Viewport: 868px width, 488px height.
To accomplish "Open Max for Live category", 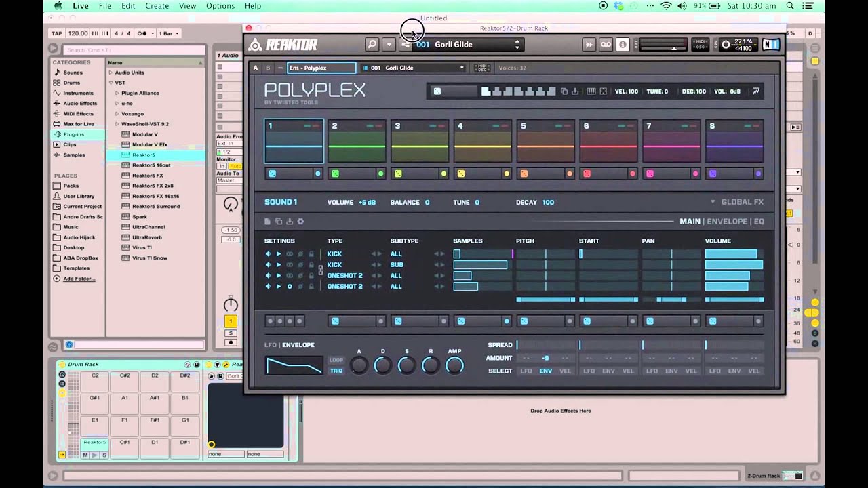I will click(x=79, y=124).
